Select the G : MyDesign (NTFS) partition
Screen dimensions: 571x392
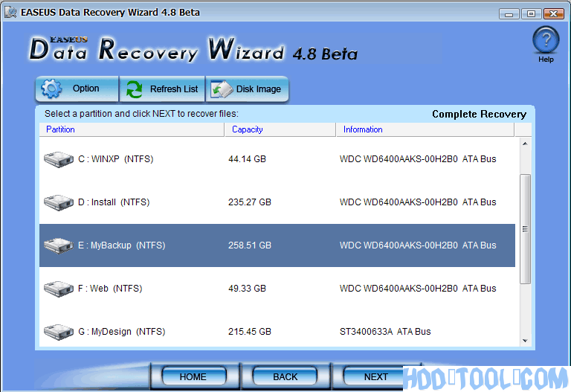coord(122,332)
